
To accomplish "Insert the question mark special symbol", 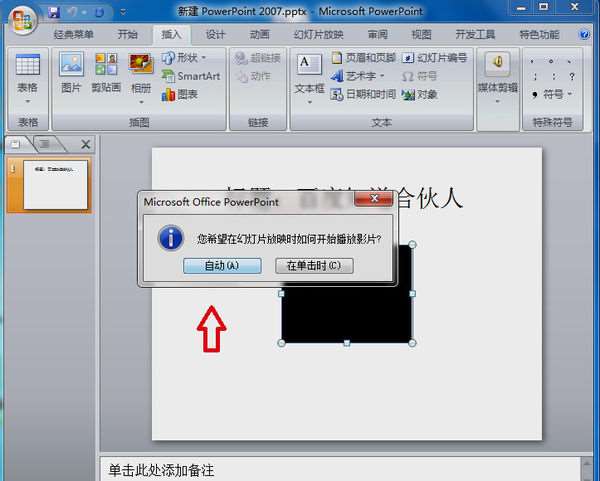I will tap(572, 77).
